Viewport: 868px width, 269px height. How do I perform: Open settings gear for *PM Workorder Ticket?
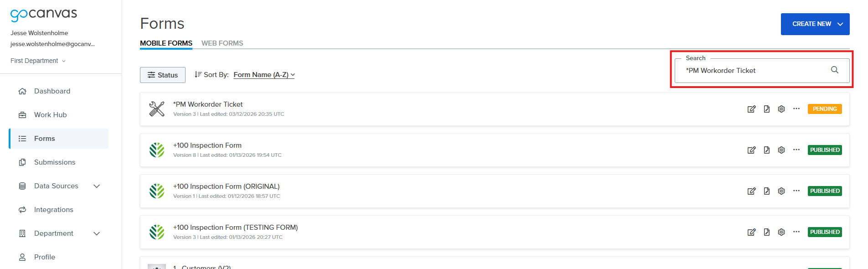781,109
